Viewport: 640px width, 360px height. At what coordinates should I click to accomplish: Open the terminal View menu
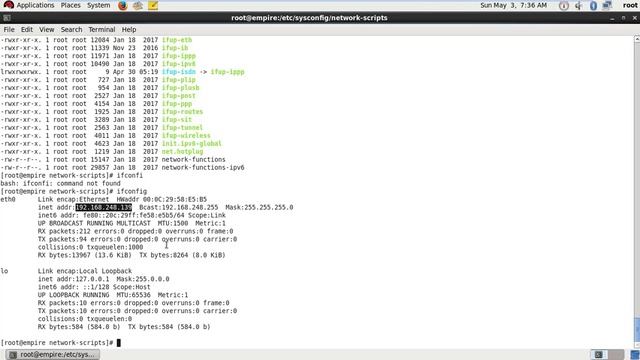47,29
